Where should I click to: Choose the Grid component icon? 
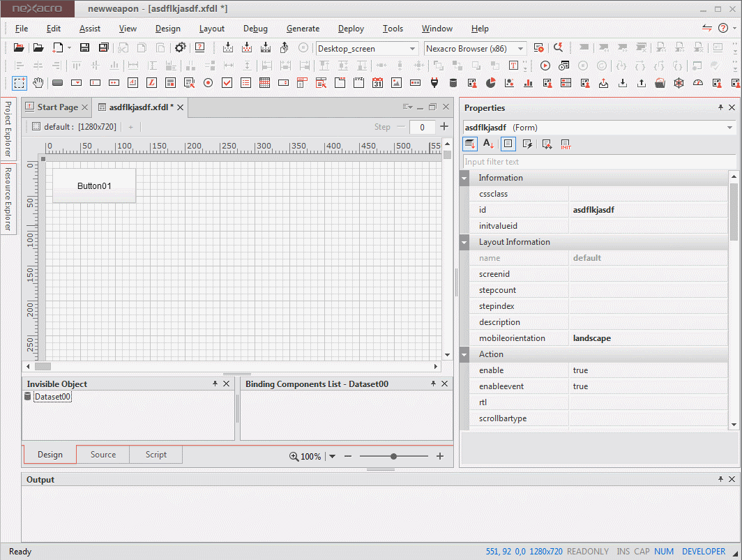coord(264,83)
